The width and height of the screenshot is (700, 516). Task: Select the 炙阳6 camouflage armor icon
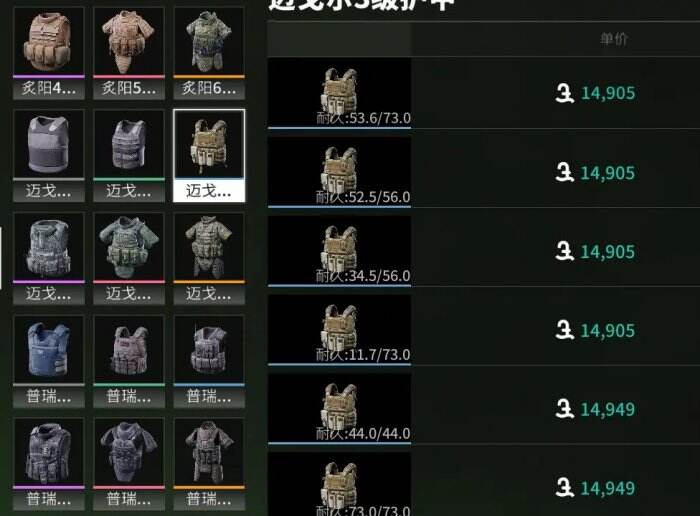[x=209, y=53]
